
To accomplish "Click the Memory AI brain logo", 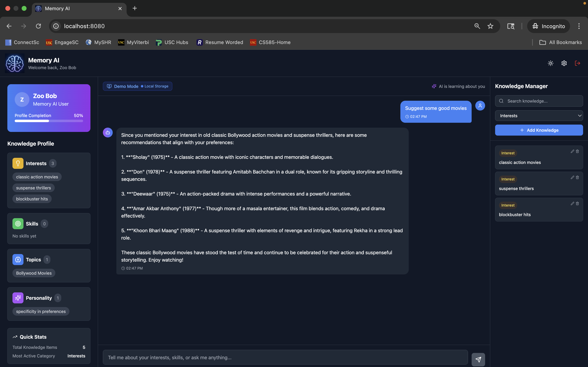I will click(x=14, y=63).
